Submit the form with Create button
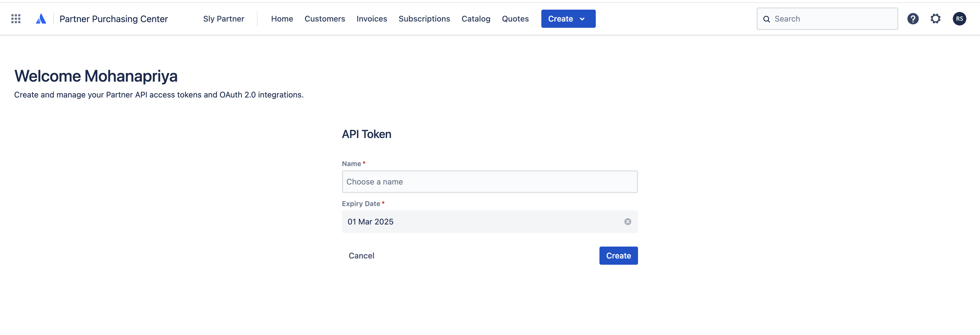The width and height of the screenshot is (980, 335). pyautogui.click(x=618, y=256)
